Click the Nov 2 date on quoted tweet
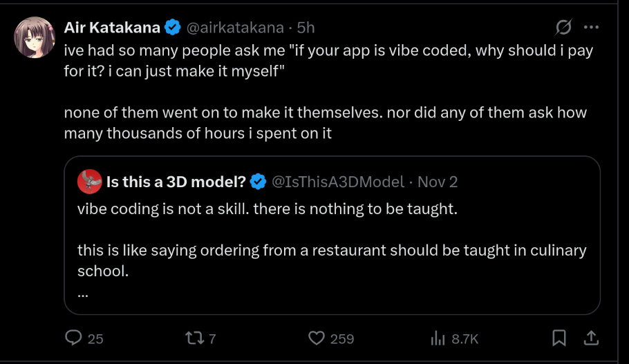The width and height of the screenshot is (629, 364). pyautogui.click(x=438, y=182)
